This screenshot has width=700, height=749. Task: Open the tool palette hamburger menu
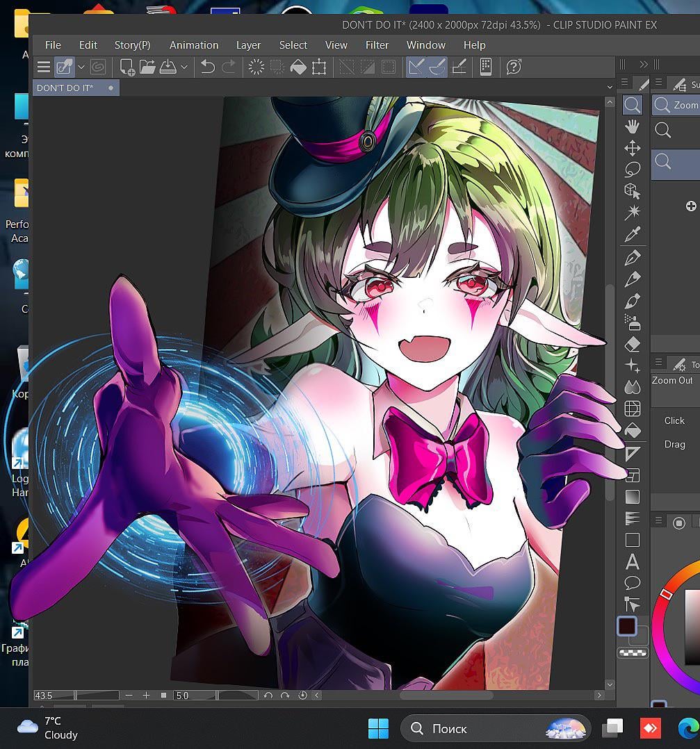pos(625,83)
